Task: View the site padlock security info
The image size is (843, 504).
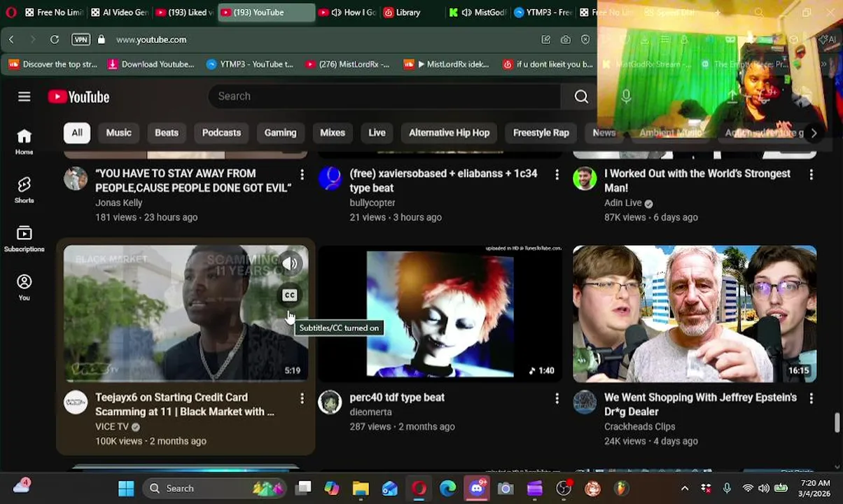Action: pos(101,40)
